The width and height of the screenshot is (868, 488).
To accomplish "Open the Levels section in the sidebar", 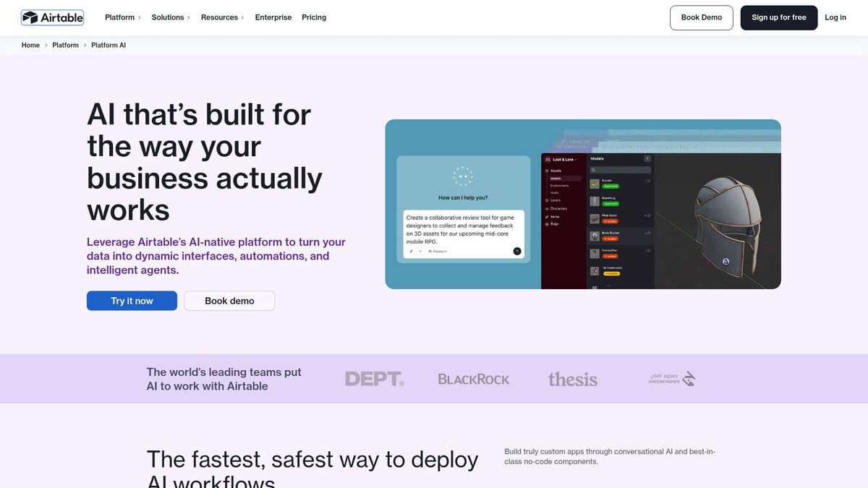I will (x=555, y=200).
